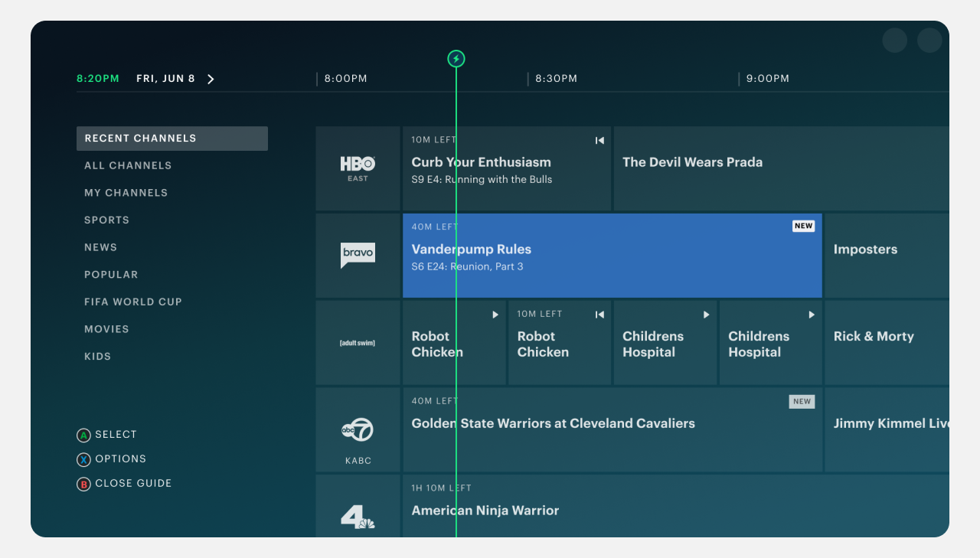Click the second Childrens Hospital program
Image resolution: width=980 pixels, height=558 pixels.
[x=771, y=343]
